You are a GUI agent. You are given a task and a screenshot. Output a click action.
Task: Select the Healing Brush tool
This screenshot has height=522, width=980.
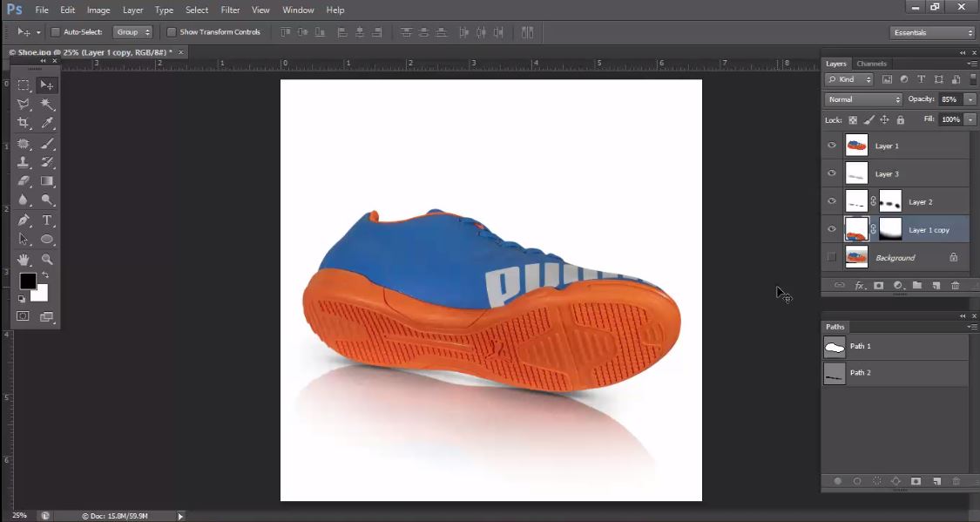click(24, 144)
